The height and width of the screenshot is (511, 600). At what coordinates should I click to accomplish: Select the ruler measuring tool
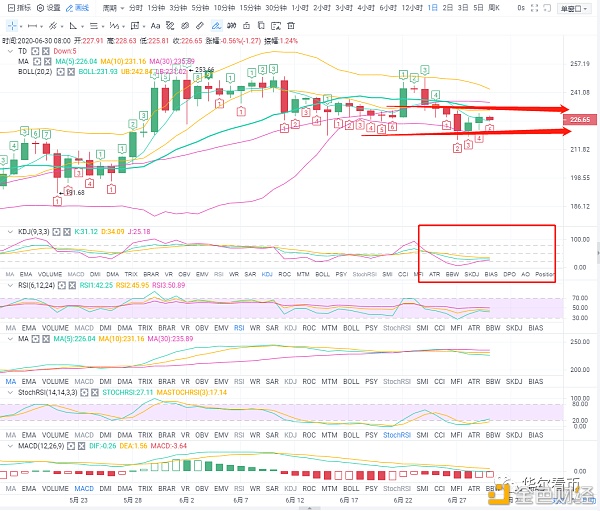point(199,26)
